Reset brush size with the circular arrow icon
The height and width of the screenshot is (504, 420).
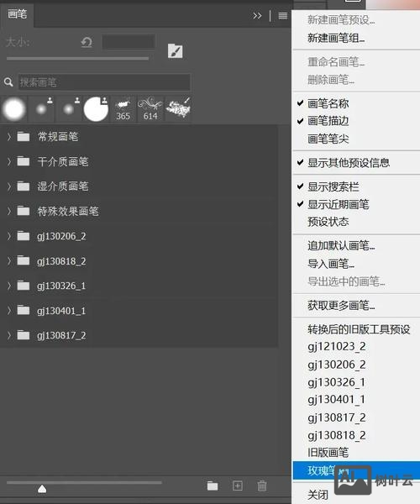[87, 42]
